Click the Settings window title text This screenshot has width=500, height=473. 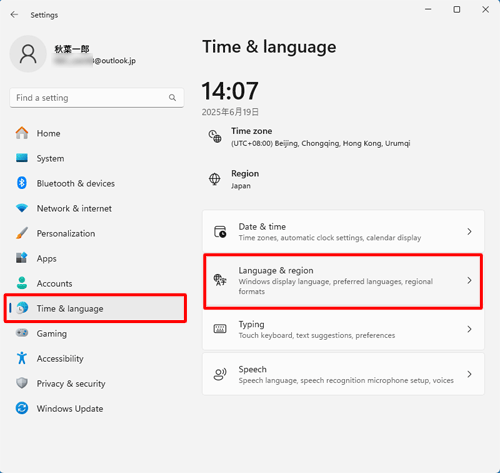coord(44,15)
